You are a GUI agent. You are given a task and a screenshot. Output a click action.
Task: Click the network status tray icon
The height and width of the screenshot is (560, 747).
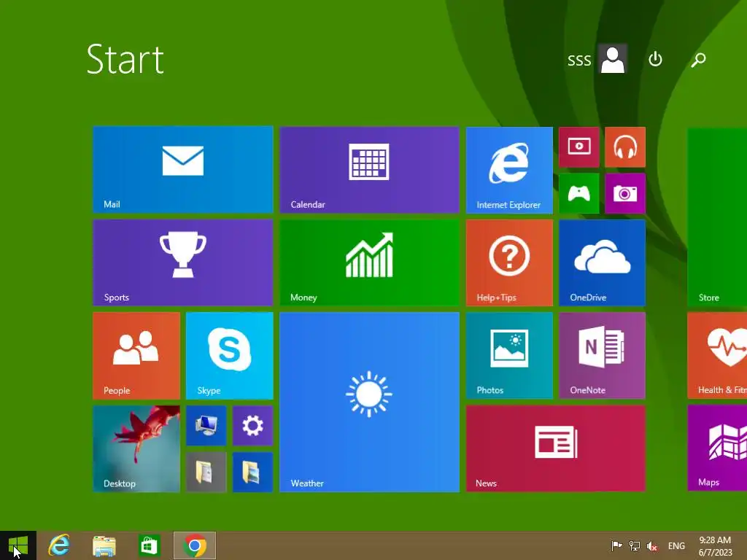634,545
